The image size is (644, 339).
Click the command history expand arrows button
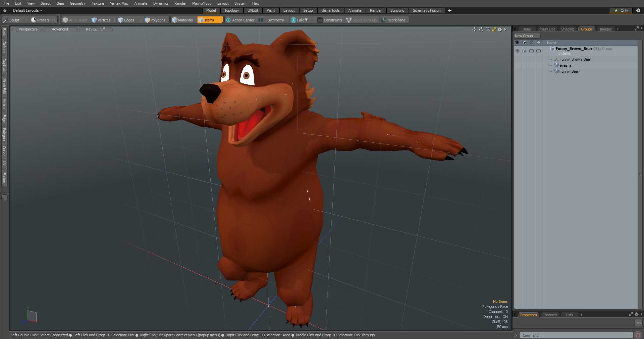639,323
